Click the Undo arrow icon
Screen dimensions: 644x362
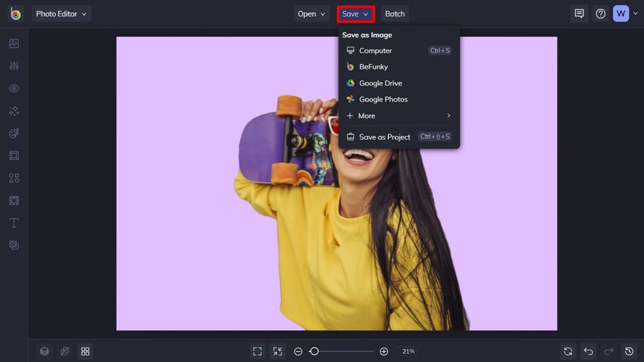(x=588, y=351)
